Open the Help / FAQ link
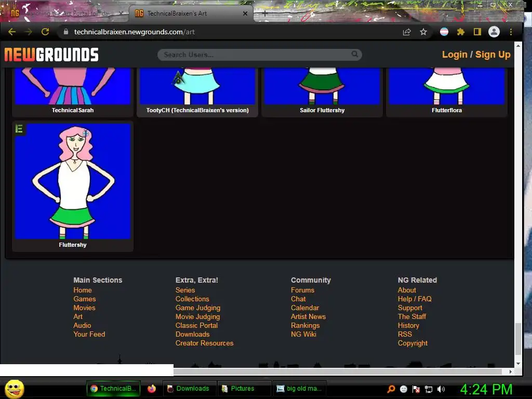The height and width of the screenshot is (399, 532). click(x=415, y=299)
